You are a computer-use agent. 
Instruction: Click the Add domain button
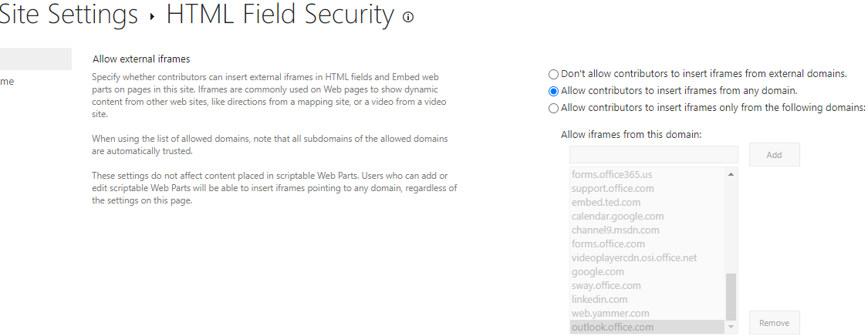tap(774, 155)
